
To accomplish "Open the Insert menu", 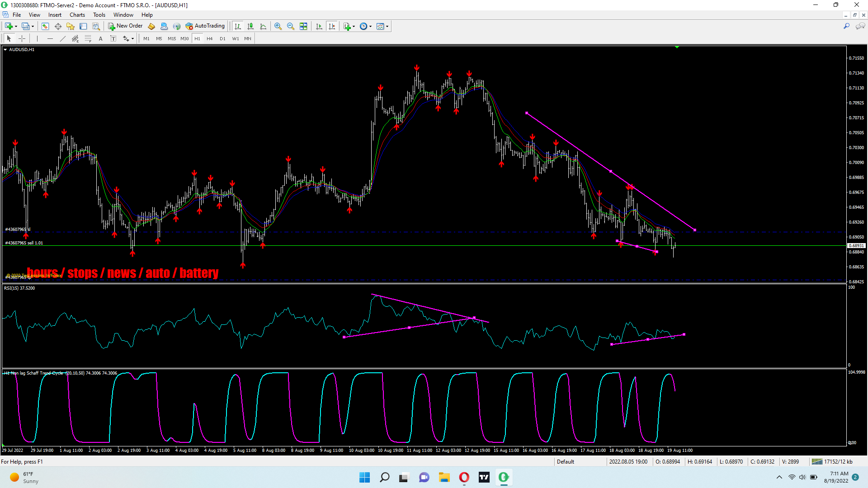I will pyautogui.click(x=55, y=15).
